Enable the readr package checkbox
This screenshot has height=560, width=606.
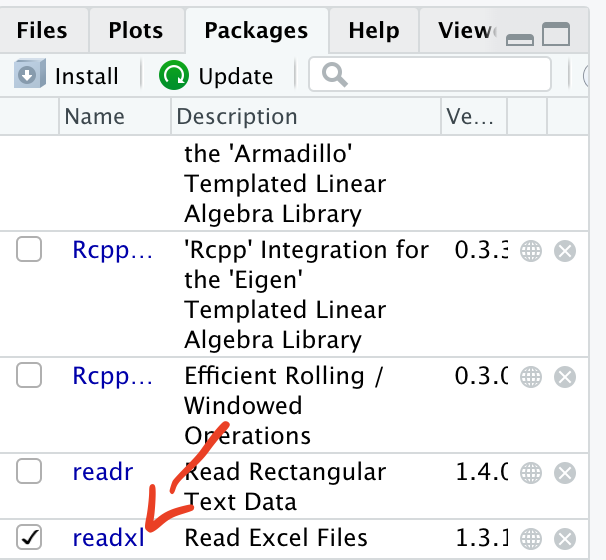pyautogui.click(x=29, y=471)
